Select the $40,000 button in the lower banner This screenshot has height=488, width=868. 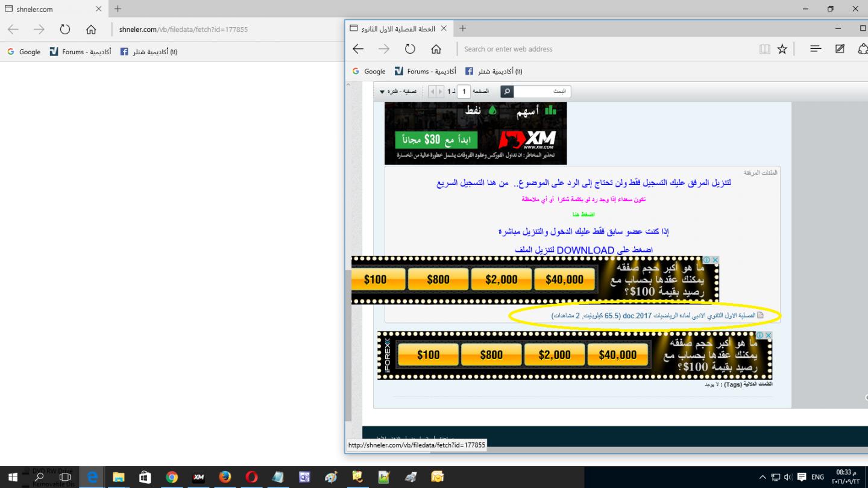tap(617, 355)
